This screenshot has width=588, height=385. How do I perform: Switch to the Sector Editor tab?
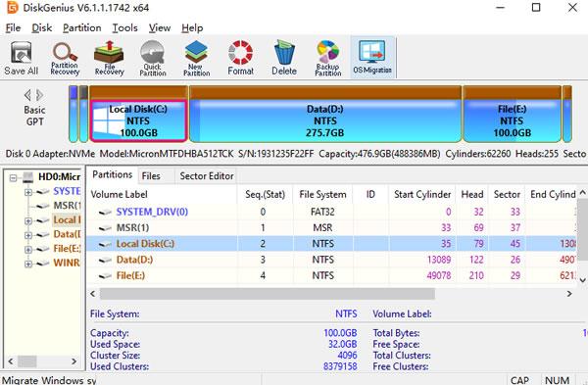click(207, 175)
